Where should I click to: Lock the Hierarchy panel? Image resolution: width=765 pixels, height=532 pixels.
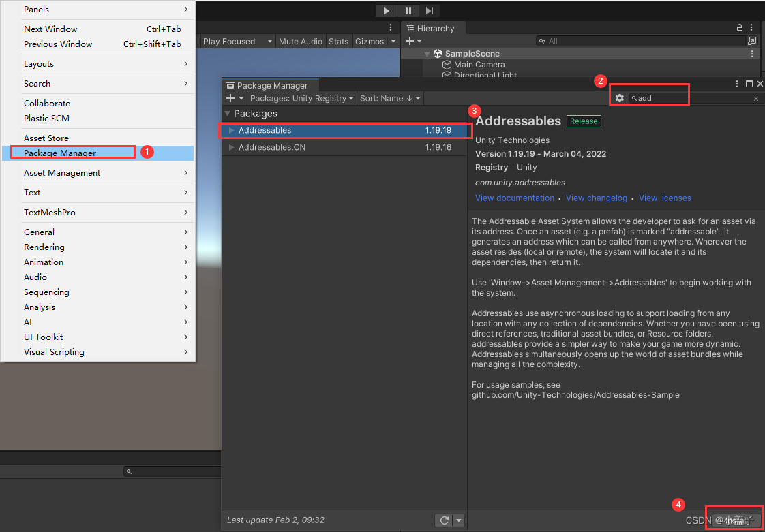pos(740,28)
